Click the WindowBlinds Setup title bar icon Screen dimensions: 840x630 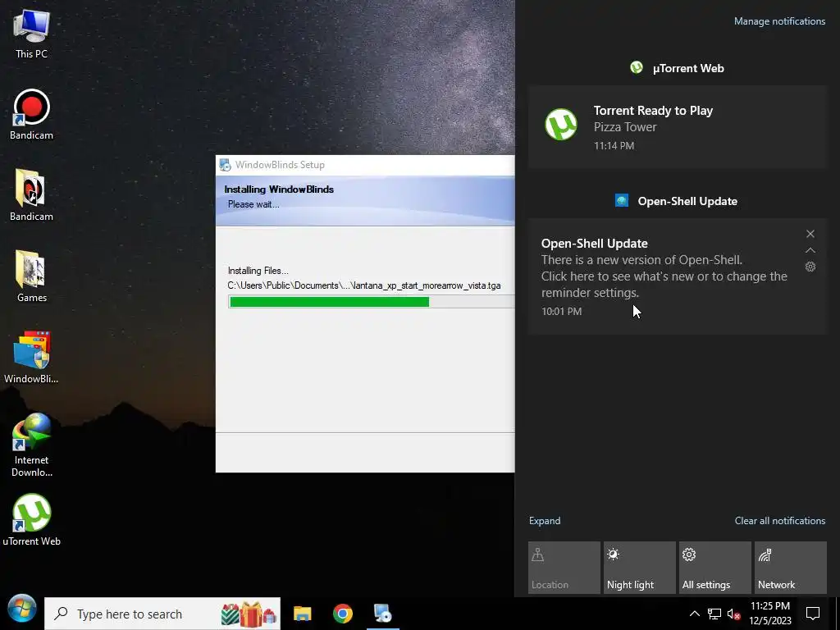(x=225, y=165)
